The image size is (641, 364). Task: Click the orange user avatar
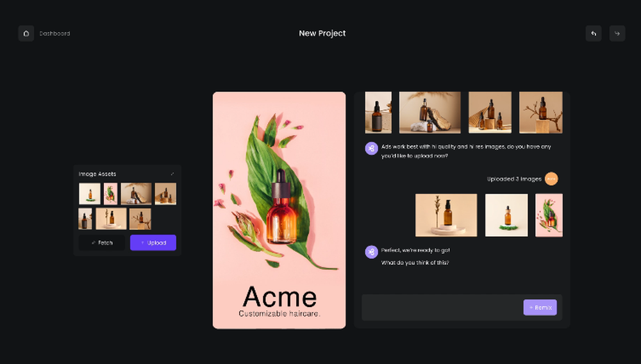click(x=551, y=179)
